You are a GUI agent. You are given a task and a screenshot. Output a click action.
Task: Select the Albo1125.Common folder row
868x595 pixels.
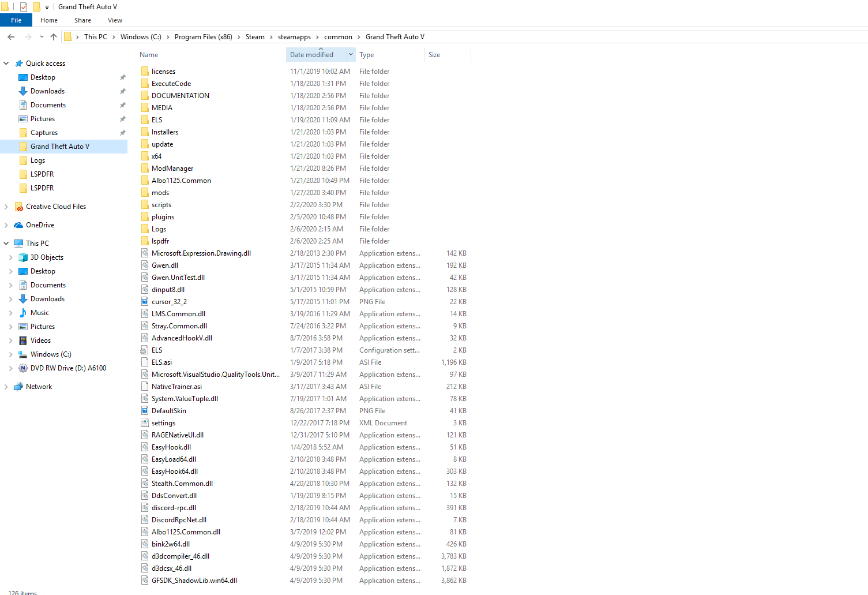[303, 181]
